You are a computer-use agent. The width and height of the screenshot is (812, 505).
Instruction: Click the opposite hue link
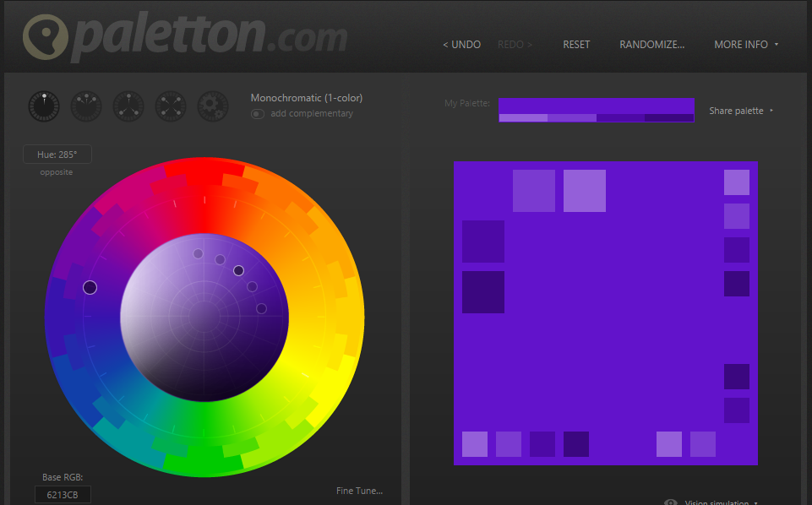tap(57, 172)
